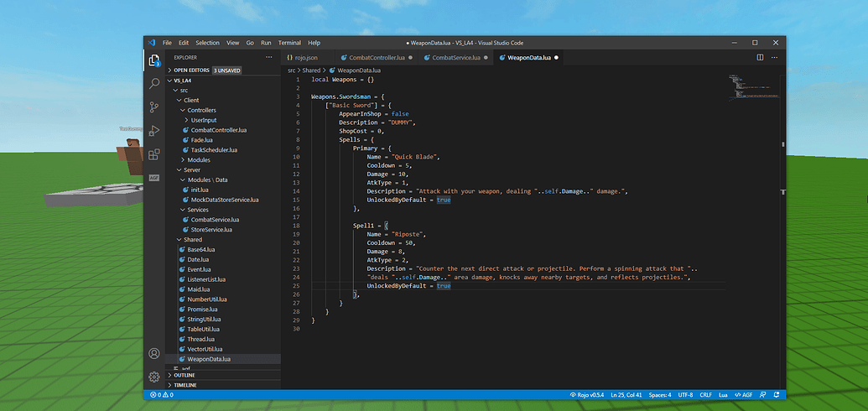This screenshot has height=411, width=868.
Task: Open CombatController.lua in the explorer tree
Action: [223, 130]
